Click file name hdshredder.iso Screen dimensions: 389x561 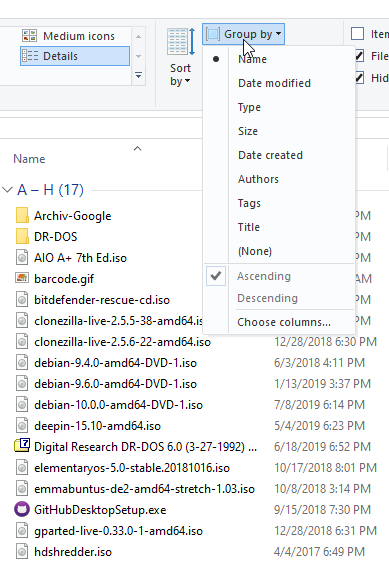(73, 552)
